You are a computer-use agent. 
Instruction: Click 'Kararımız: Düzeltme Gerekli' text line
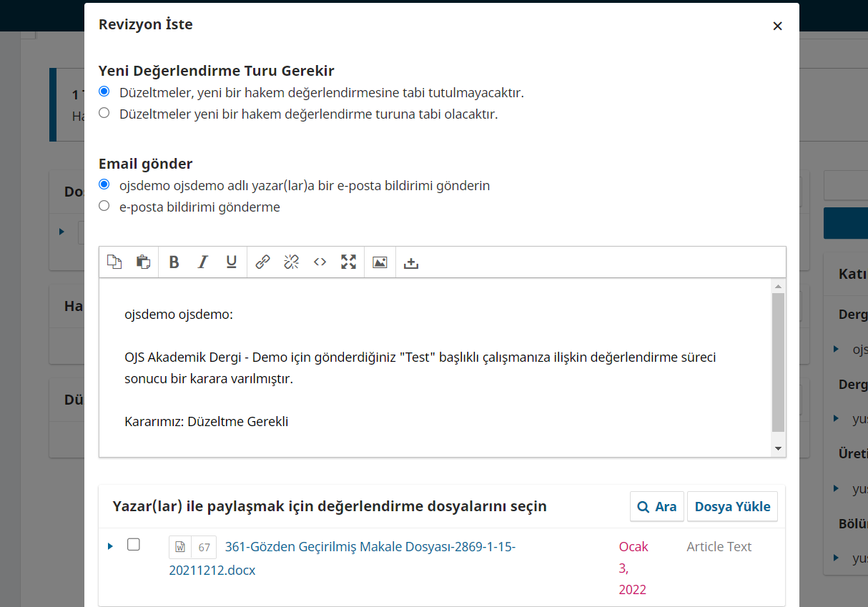coord(206,421)
